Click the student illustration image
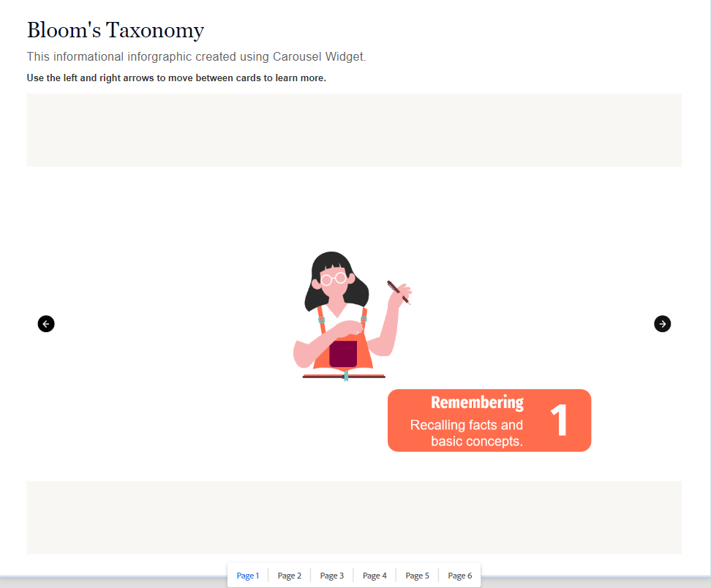This screenshot has height=588, width=711. [353, 317]
